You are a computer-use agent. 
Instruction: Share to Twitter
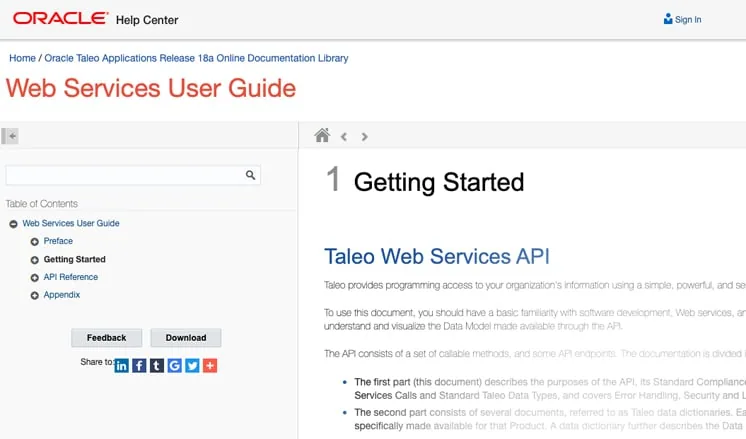pos(192,366)
